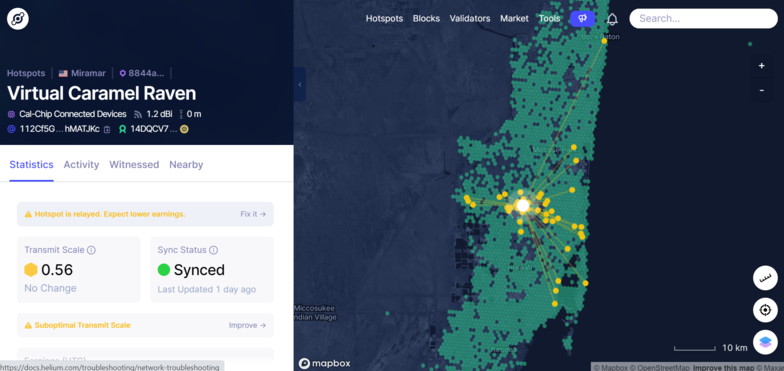
Task: Click the Improve link for transmit scale
Action: [248, 325]
